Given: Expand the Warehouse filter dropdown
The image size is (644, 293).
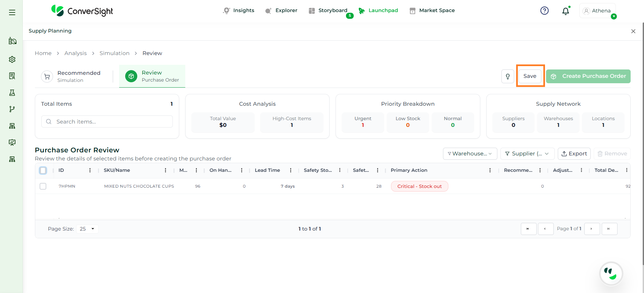Looking at the screenshot, I should pos(470,154).
